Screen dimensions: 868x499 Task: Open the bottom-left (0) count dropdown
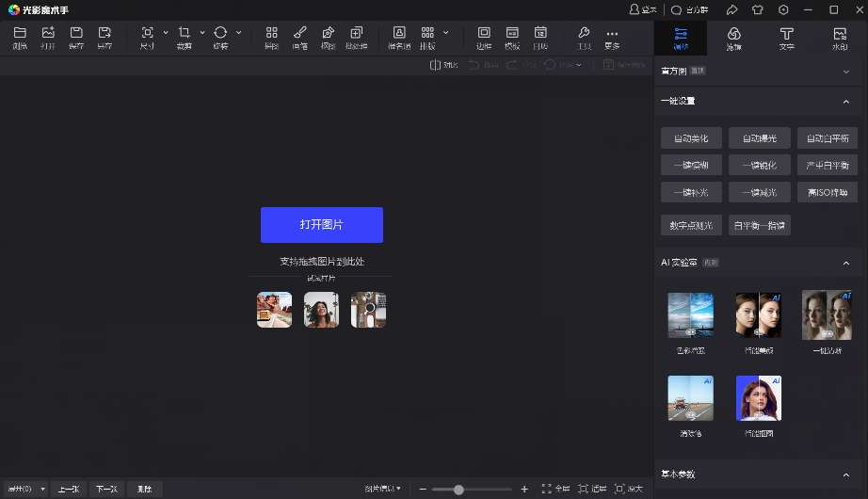26,489
